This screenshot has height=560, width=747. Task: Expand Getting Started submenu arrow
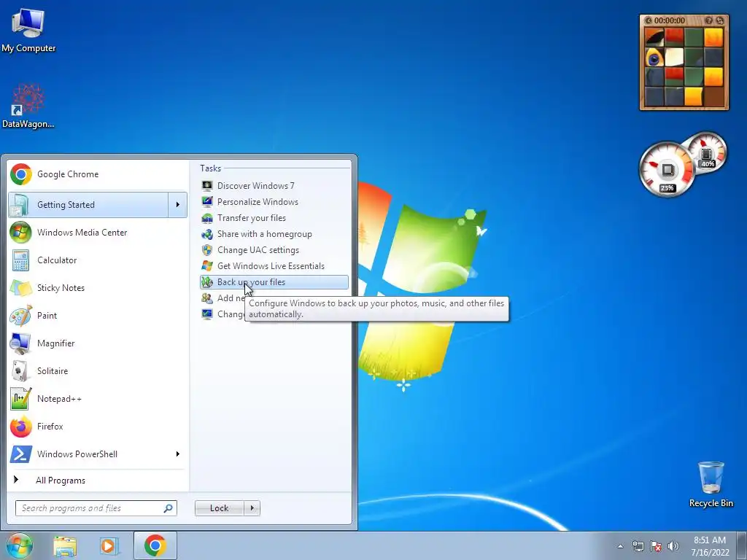click(178, 205)
